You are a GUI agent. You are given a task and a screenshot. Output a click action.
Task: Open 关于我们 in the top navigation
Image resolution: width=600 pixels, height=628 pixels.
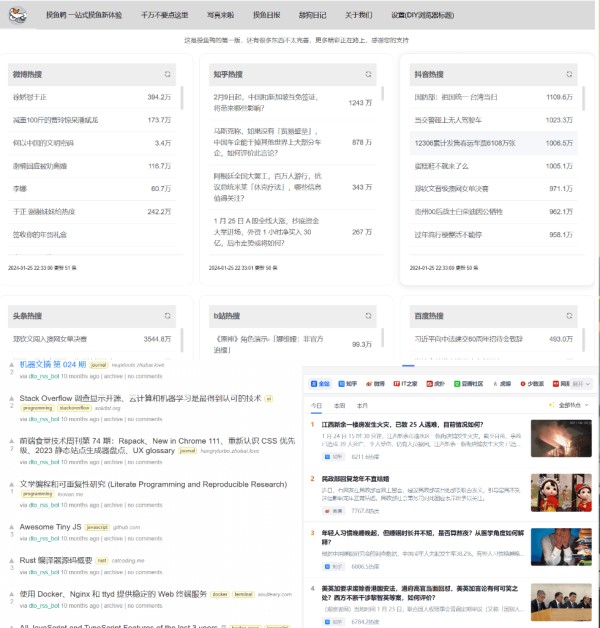click(x=358, y=15)
